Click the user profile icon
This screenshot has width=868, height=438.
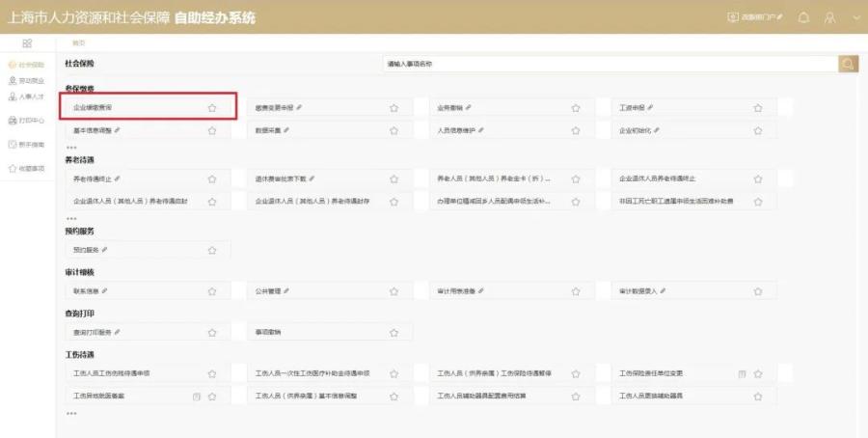[829, 17]
